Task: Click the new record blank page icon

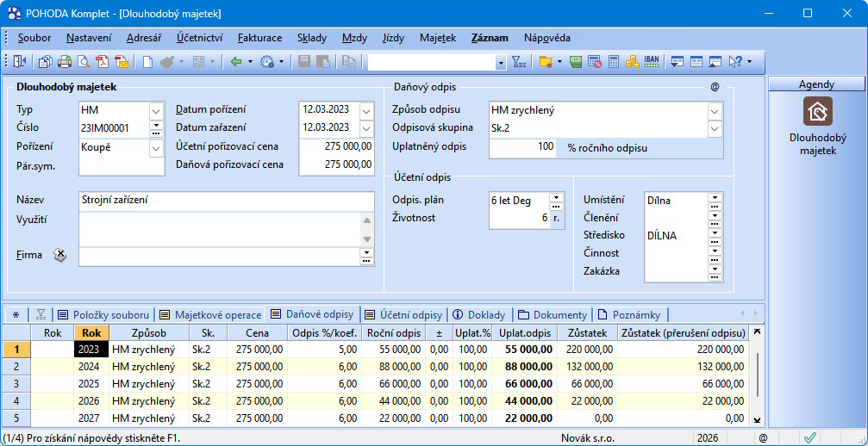Action: [147, 62]
